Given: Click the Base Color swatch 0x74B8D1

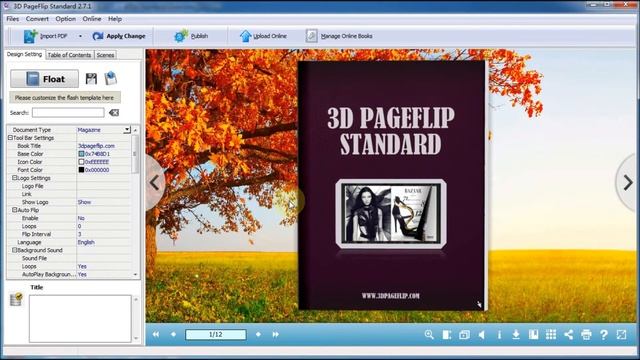Looking at the screenshot, I should (x=81, y=154).
